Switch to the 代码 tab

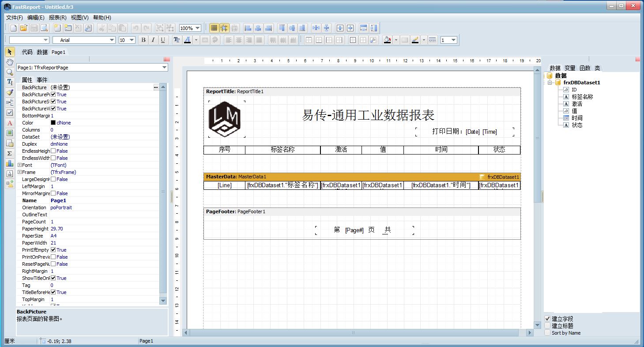27,52
